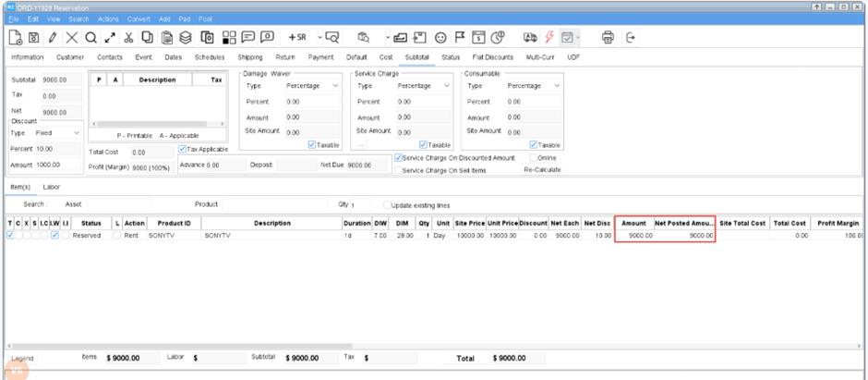Click the smiley face toolbar icon
The height and width of the screenshot is (380, 868).
click(x=440, y=38)
